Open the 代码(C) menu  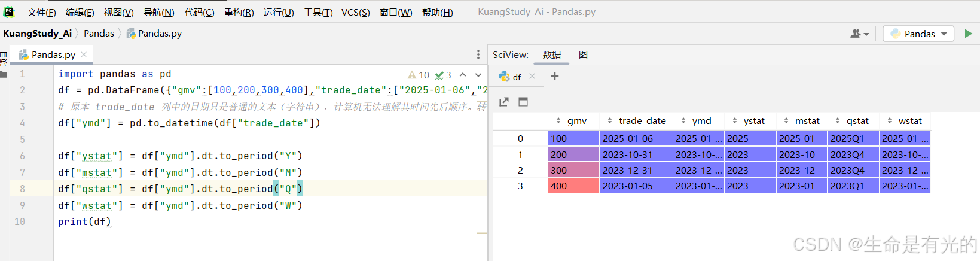[x=199, y=12]
